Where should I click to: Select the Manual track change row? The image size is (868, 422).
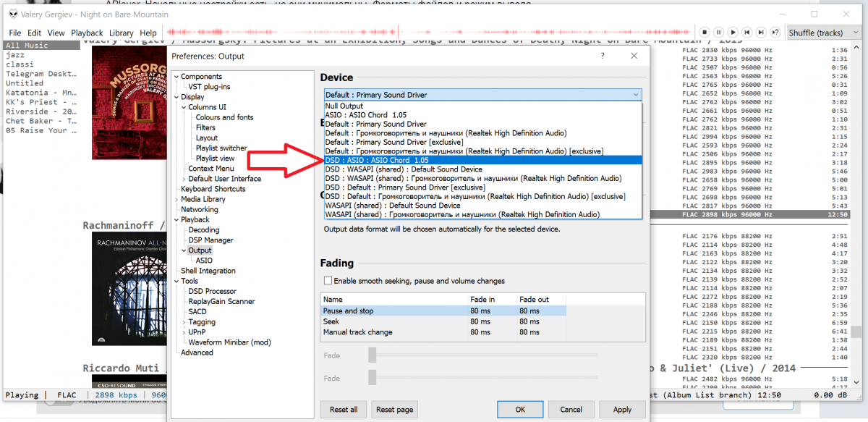click(443, 332)
